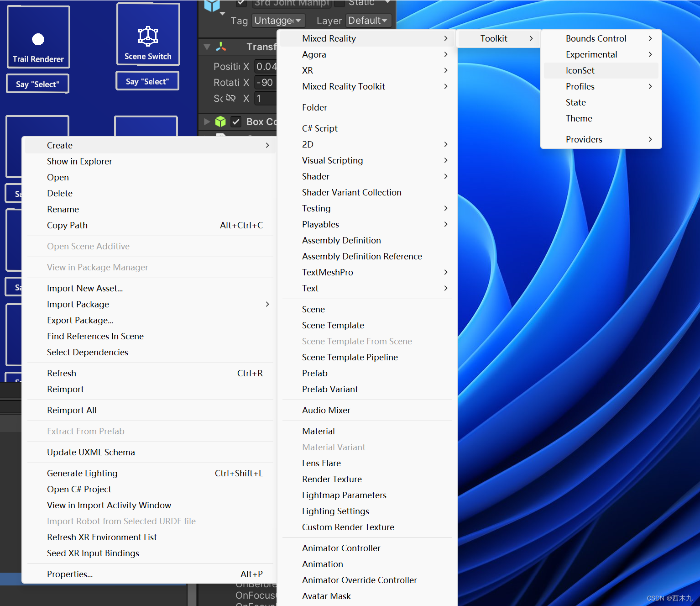The image size is (700, 606).
Task: Toggle the scale constrain proportions link icon
Action: point(230,98)
